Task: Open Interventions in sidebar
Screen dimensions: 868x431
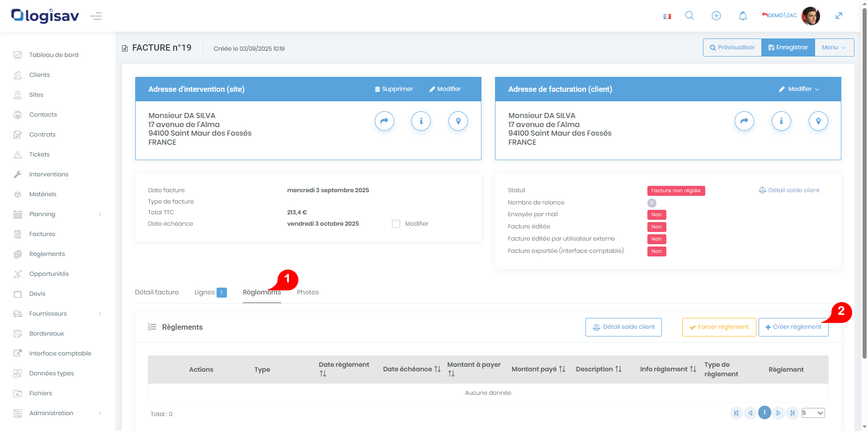Action: tap(49, 175)
